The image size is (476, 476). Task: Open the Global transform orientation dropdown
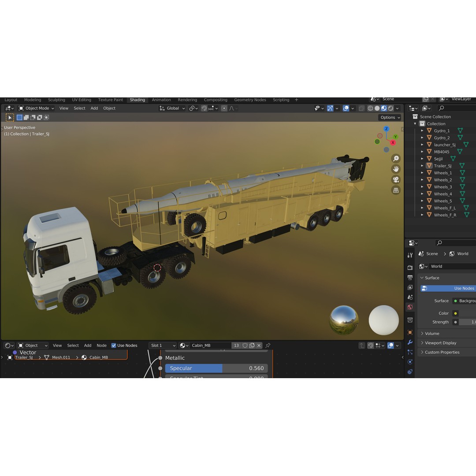[x=172, y=108]
